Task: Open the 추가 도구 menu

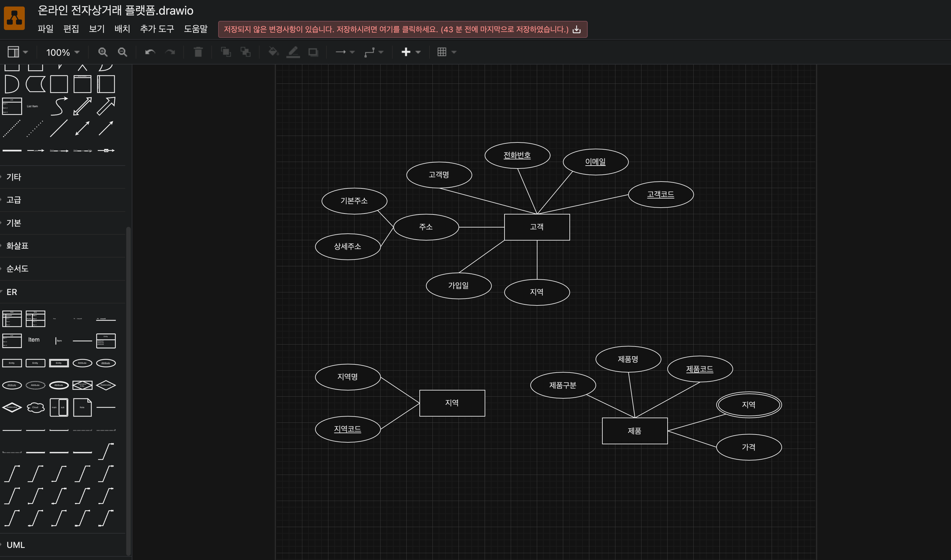Action: (x=157, y=29)
